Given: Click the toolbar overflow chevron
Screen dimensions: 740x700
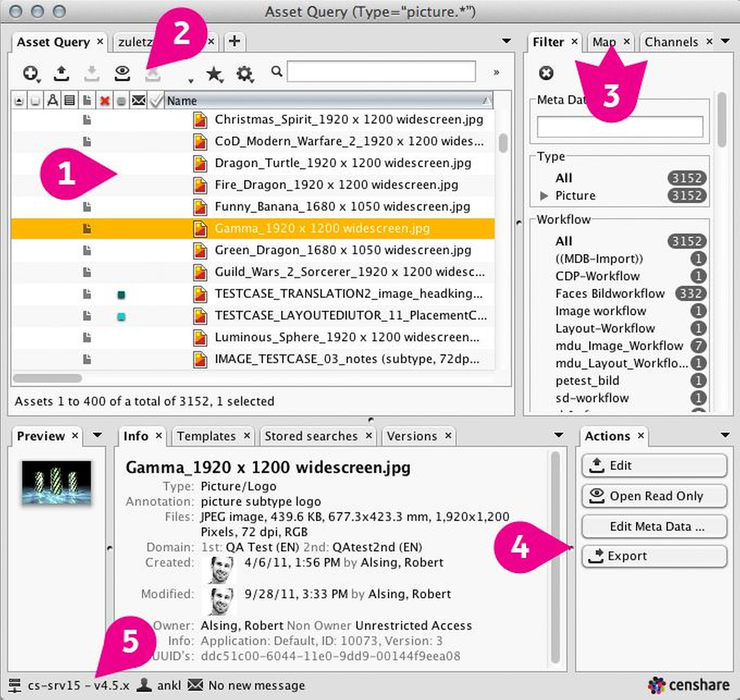Looking at the screenshot, I should coord(496,72).
